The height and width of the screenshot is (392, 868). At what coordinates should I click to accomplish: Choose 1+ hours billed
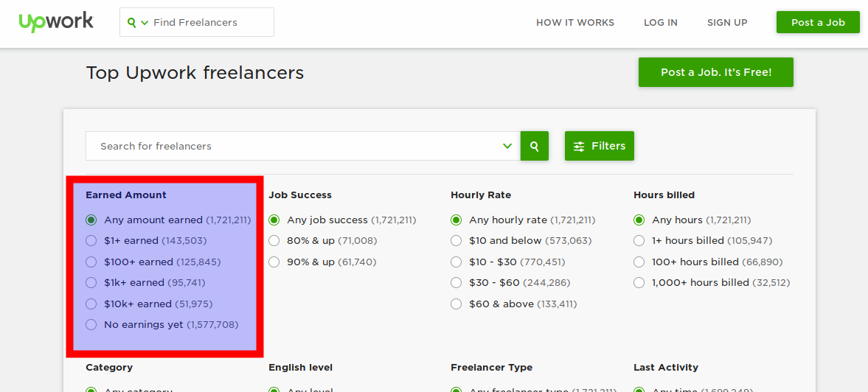tap(639, 240)
